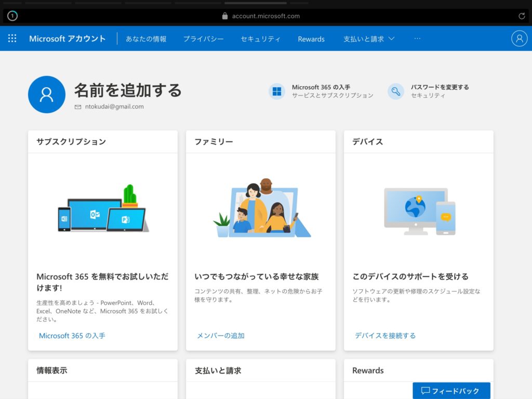Click the 名前を追加する heading
This screenshot has width=532, height=399.
[x=128, y=90]
